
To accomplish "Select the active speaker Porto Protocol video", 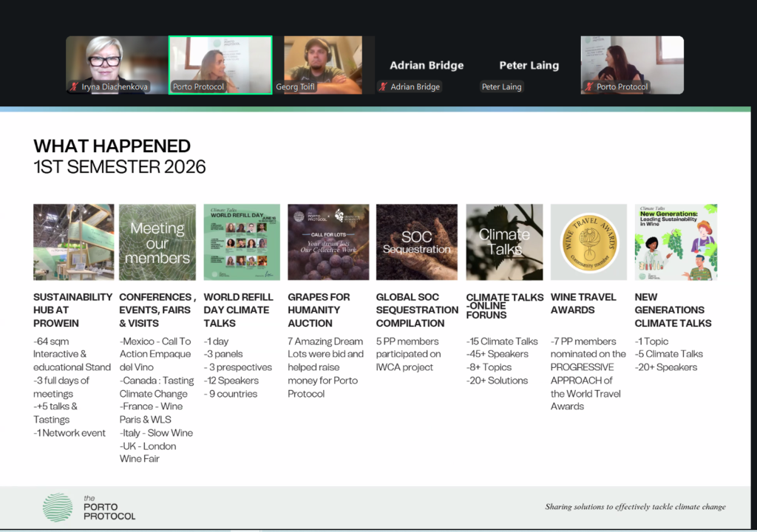I will coord(220,65).
